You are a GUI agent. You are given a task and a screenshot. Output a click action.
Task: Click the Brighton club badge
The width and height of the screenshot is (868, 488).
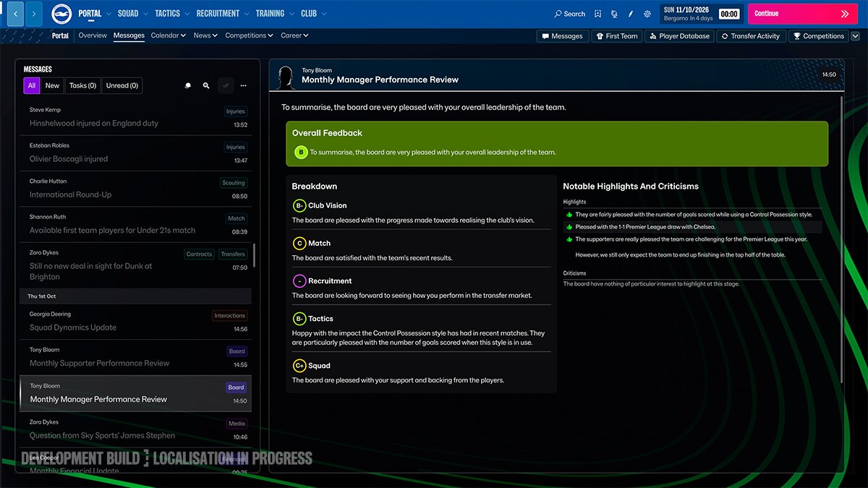pyautogui.click(x=61, y=14)
